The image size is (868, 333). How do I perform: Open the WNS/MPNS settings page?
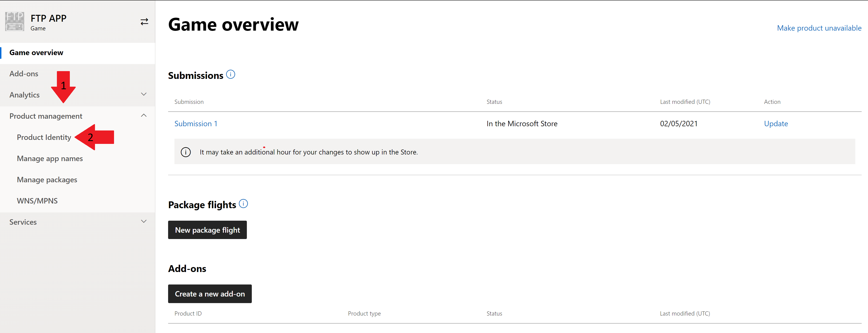coord(37,201)
